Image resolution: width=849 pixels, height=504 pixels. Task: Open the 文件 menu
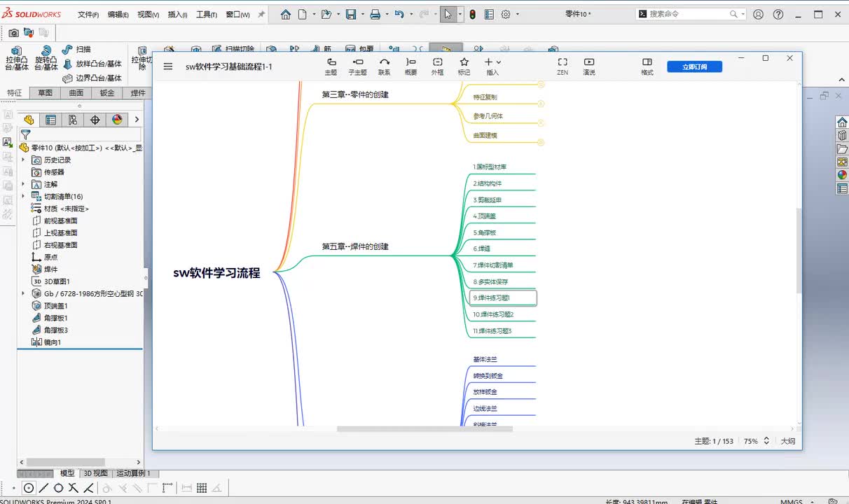point(88,15)
